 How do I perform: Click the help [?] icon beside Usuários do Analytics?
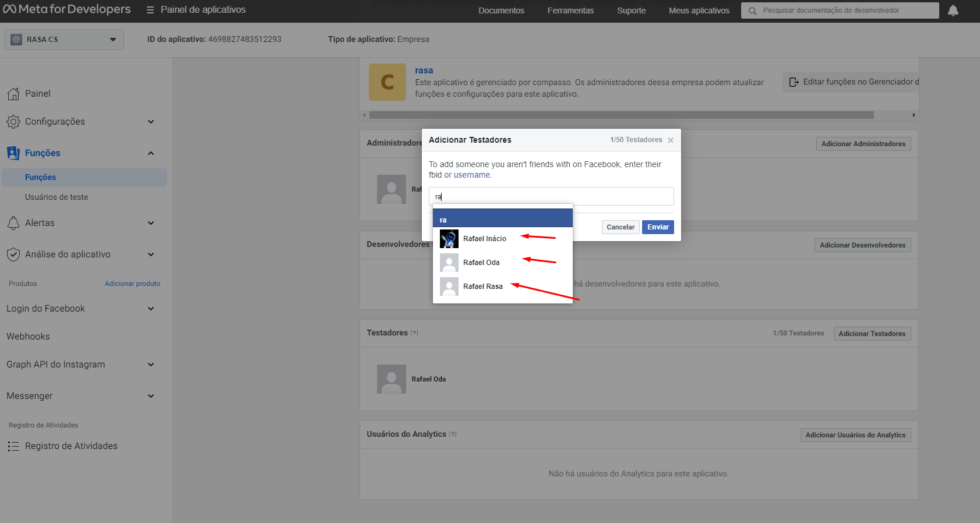click(x=453, y=434)
